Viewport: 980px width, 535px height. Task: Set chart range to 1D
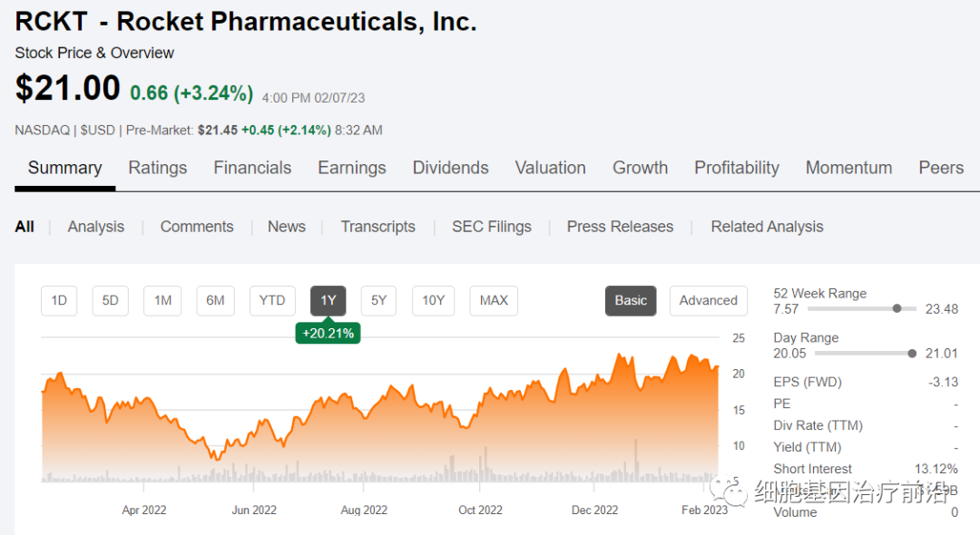pyautogui.click(x=59, y=300)
